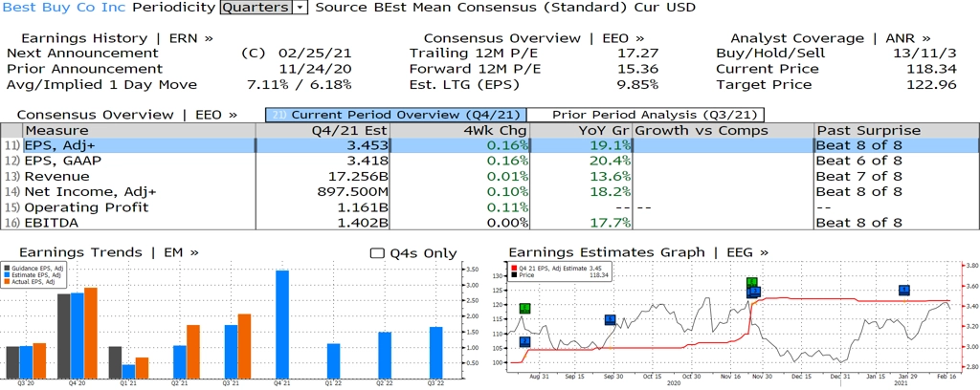Click Q4 21 EPS red legend swatch
The width and height of the screenshot is (980, 390).
pyautogui.click(x=514, y=269)
